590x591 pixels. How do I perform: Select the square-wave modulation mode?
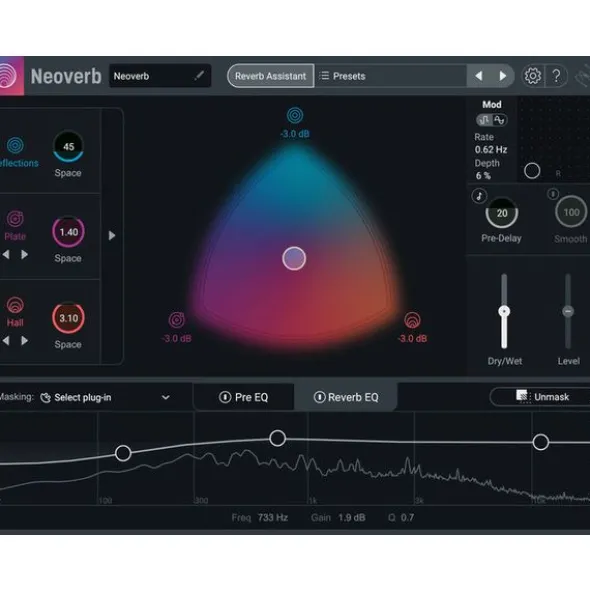tap(484, 120)
